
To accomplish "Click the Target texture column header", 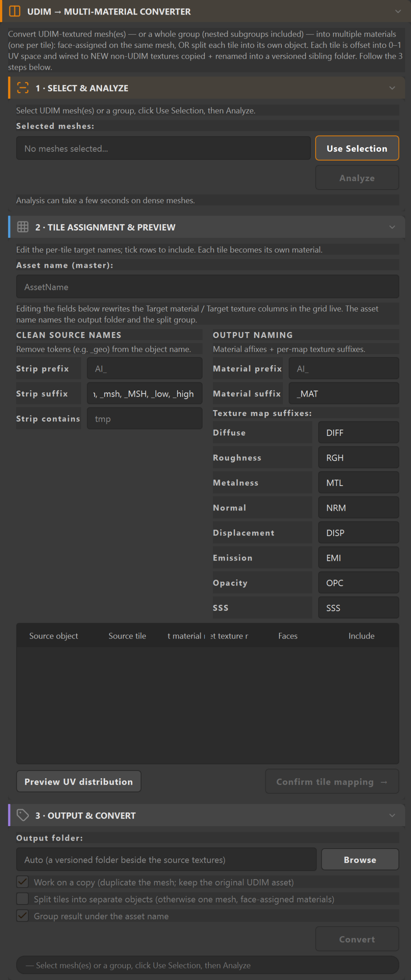I will pos(229,635).
